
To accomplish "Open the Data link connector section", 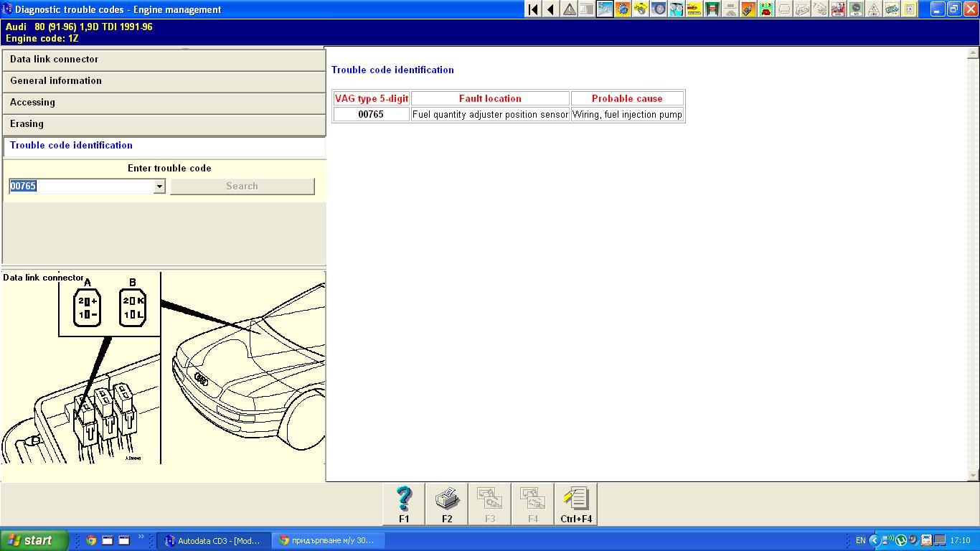I will (164, 60).
